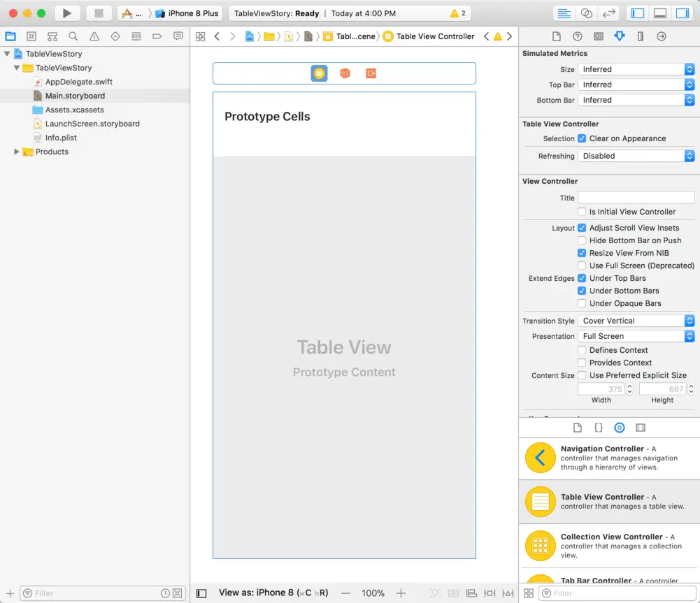
Task: Toggle Hide Bottom Bar on Push
Action: pyautogui.click(x=582, y=240)
